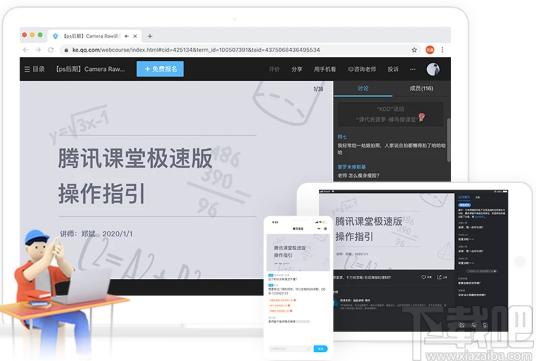Click the tab audio speaker icon

[126, 36]
